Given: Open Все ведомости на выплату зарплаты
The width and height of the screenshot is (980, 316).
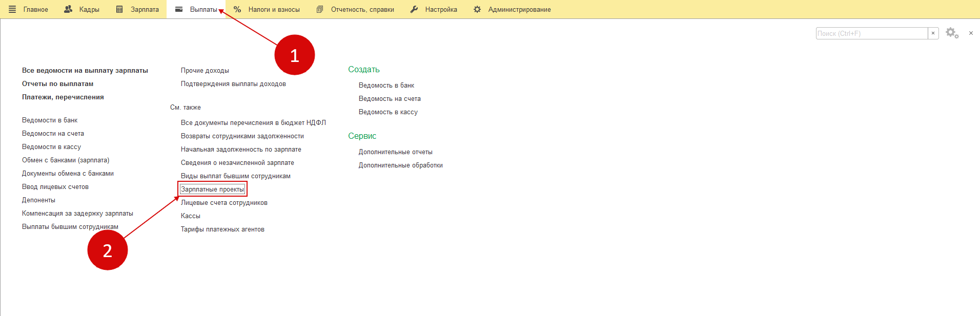Looking at the screenshot, I should (x=85, y=71).
